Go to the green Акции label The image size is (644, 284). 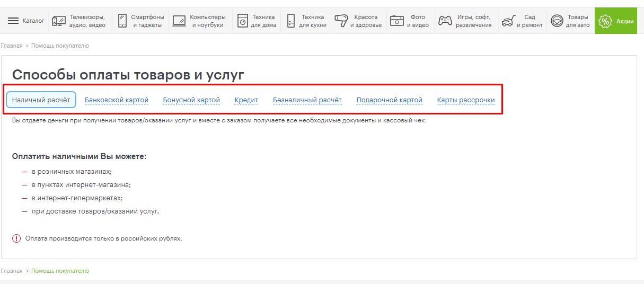(625, 21)
